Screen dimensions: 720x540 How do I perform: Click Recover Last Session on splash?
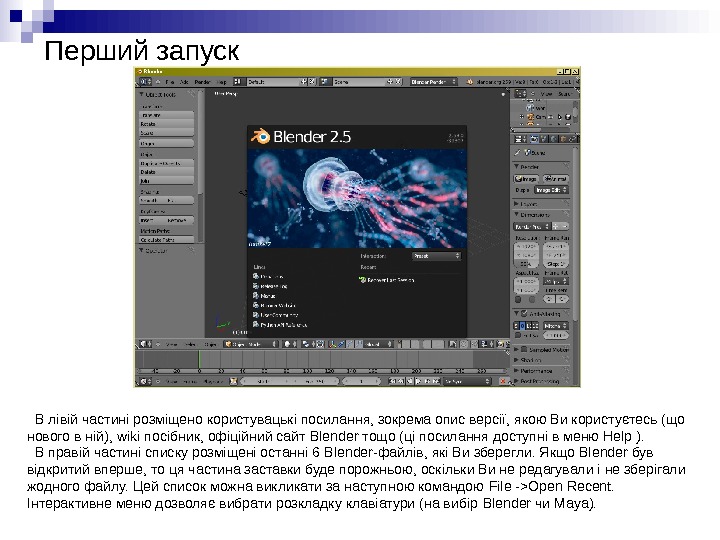point(387,280)
